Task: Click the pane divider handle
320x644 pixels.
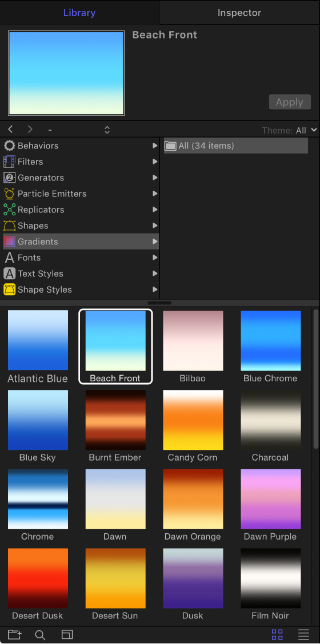Action: click(x=159, y=303)
